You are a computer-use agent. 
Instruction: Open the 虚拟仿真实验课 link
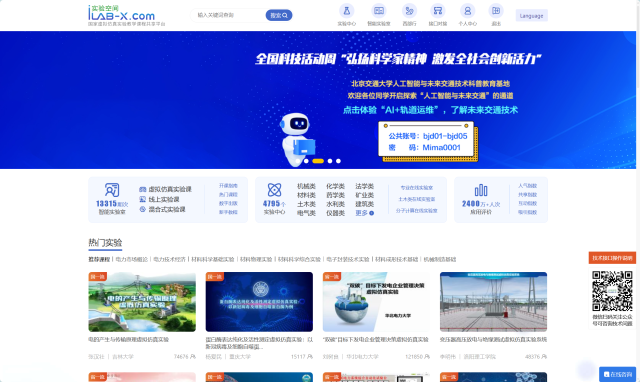170,189
